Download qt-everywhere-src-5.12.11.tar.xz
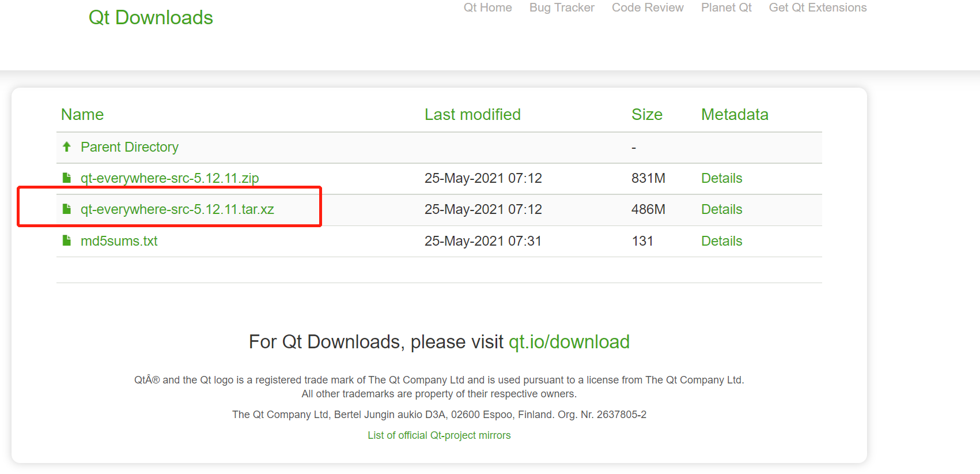 [x=177, y=209]
